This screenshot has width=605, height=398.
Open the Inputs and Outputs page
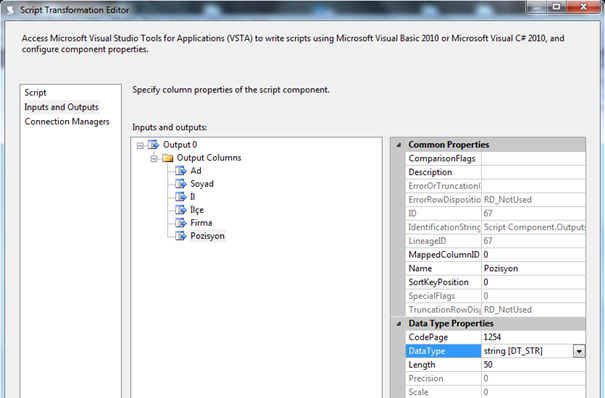click(x=61, y=107)
